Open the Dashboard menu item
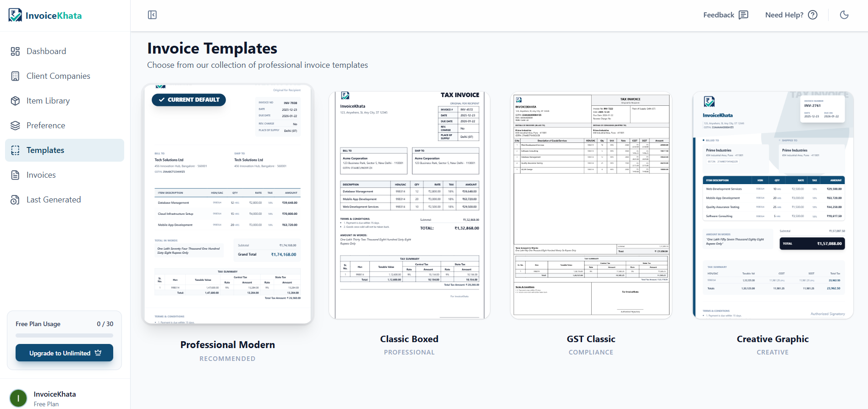This screenshot has width=868, height=409. [x=65, y=51]
